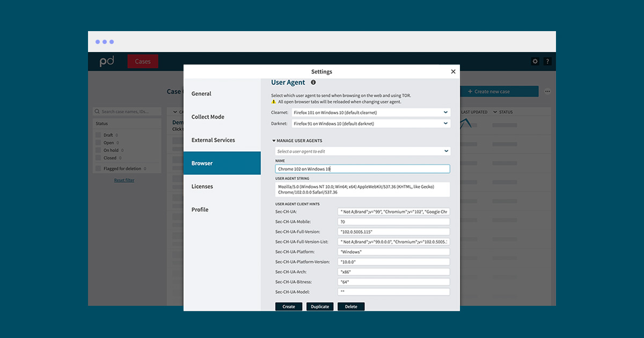Expand the Darknet user agent dropdown
The height and width of the screenshot is (338, 644).
coord(370,123)
